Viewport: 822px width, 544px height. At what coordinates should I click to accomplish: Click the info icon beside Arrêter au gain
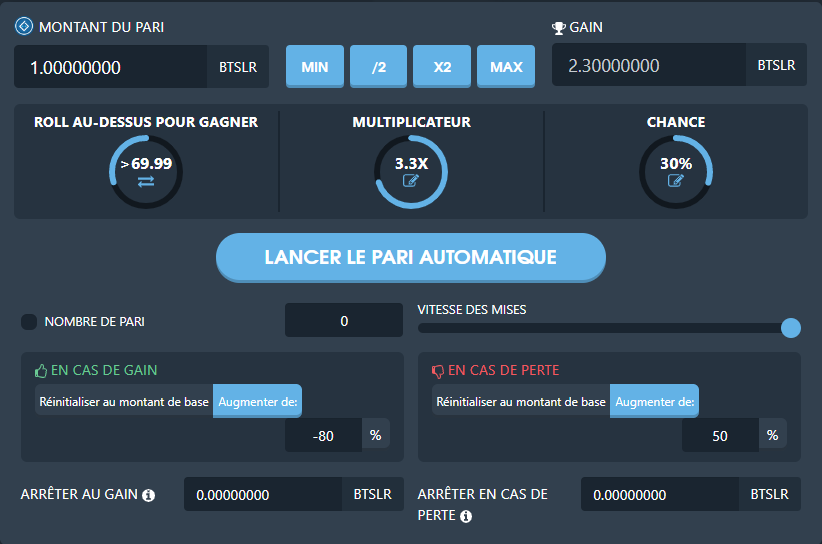(x=149, y=495)
